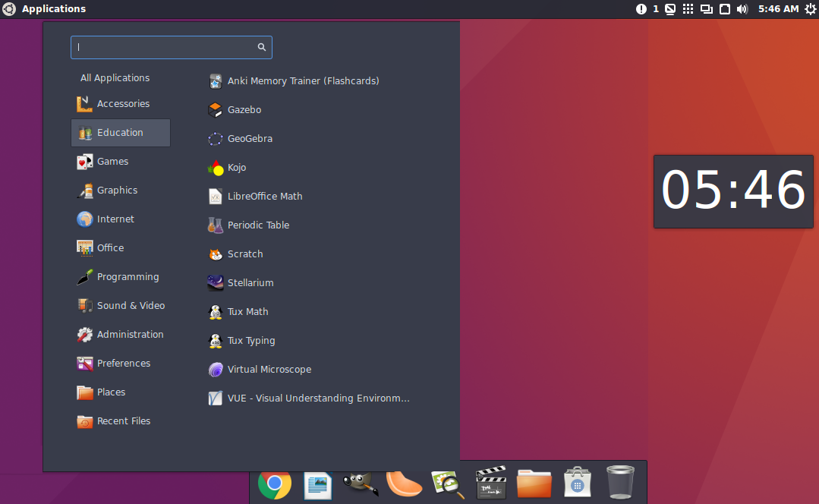Open Tux Math
This screenshot has height=504, width=819.
click(238, 312)
